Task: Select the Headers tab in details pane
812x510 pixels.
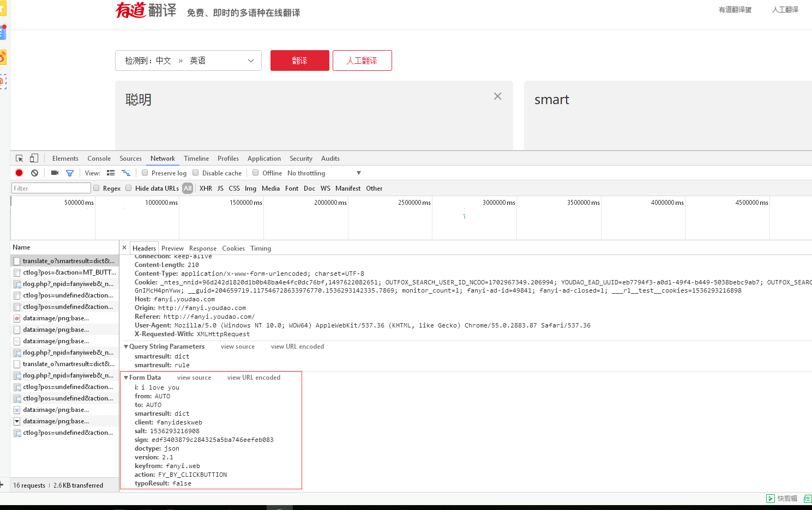Action: pos(145,248)
